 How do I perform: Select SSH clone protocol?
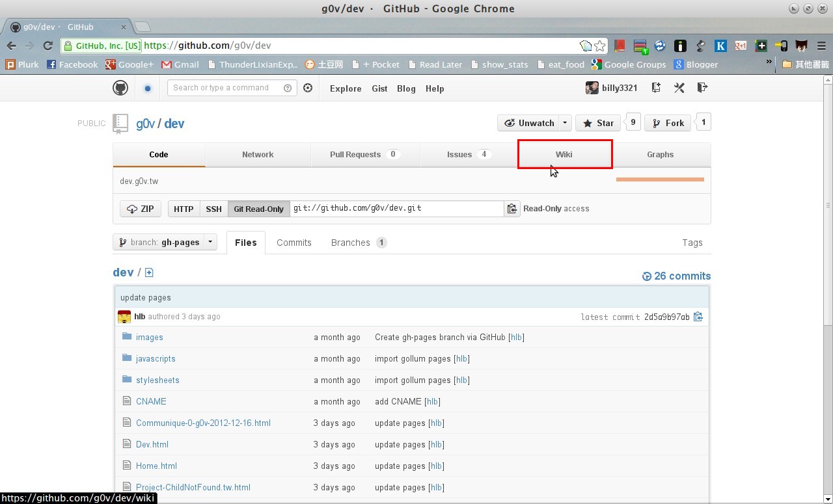point(214,209)
